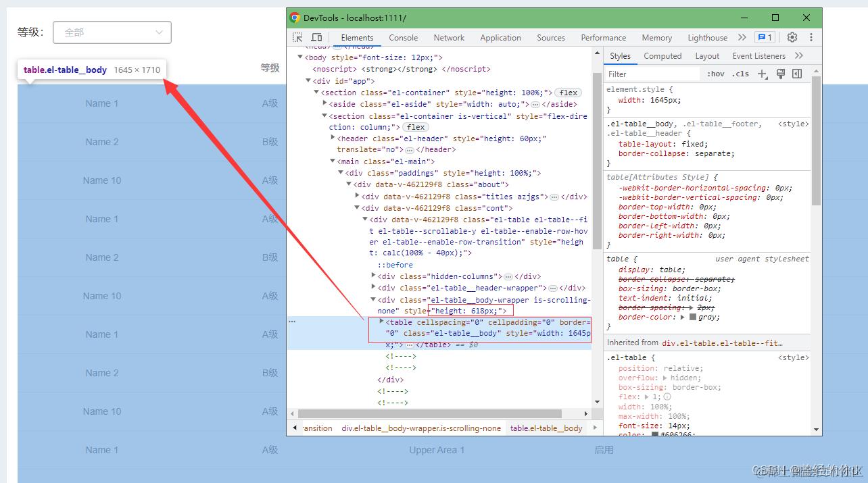Screen dimensions: 868x483
Task: Select the div class cont node
Action: pyautogui.click(x=437, y=208)
